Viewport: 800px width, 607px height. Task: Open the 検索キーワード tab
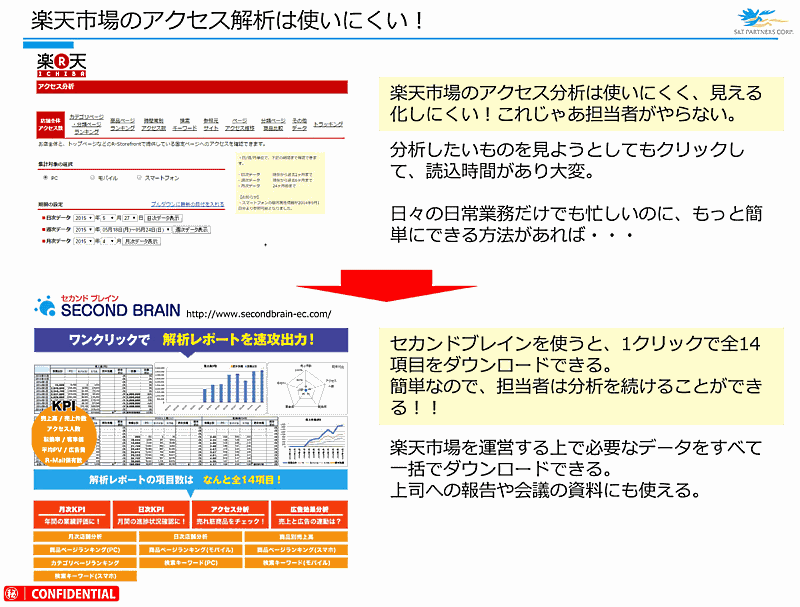[x=185, y=124]
